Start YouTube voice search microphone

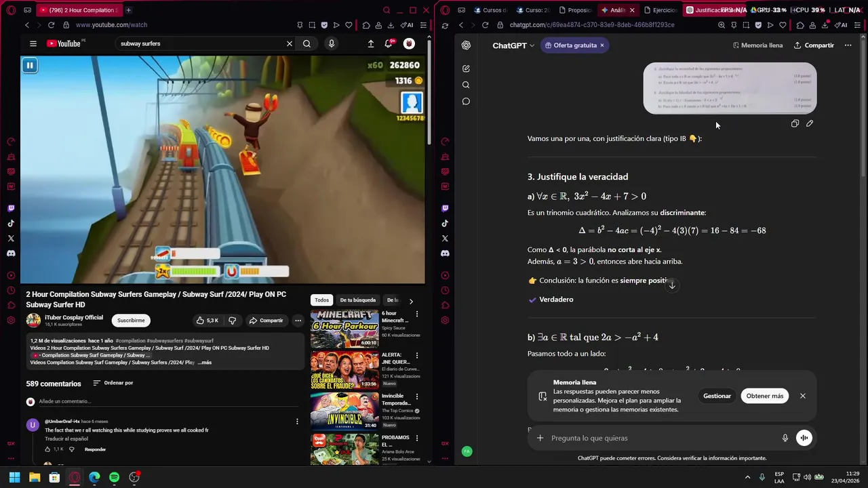click(x=332, y=43)
